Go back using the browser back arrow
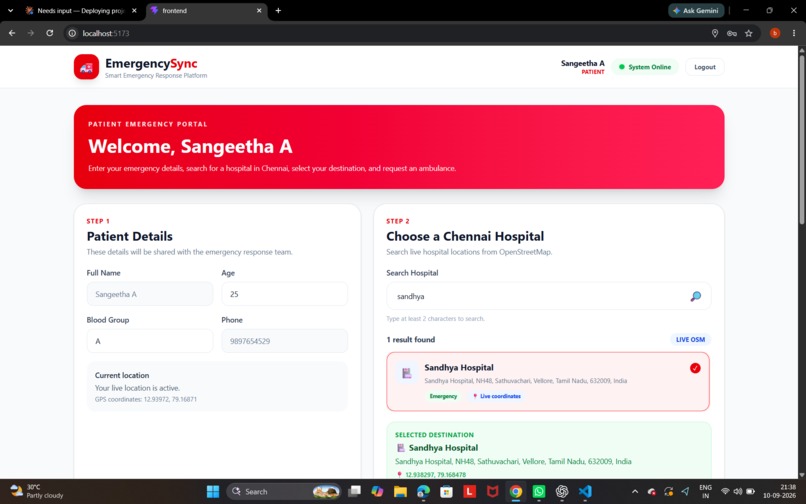This screenshot has height=504, width=806. [x=12, y=33]
